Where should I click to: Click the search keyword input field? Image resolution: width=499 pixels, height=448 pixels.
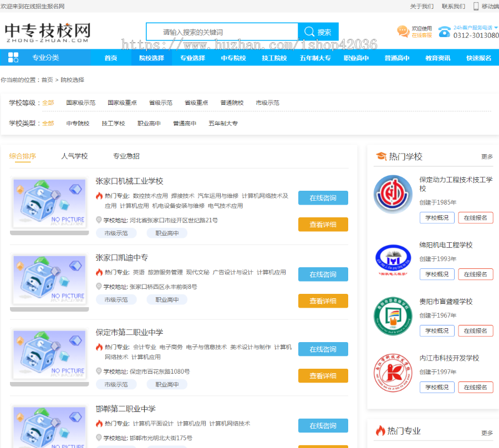click(222, 32)
